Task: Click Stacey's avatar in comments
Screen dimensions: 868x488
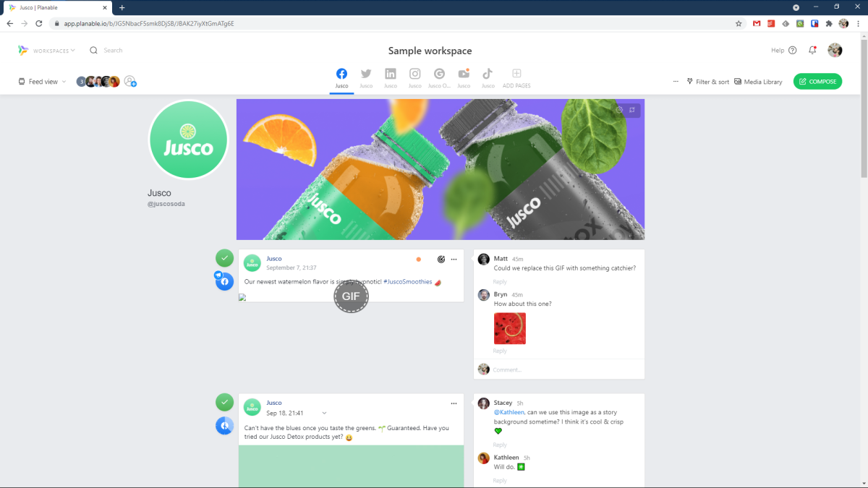Action: tap(484, 403)
